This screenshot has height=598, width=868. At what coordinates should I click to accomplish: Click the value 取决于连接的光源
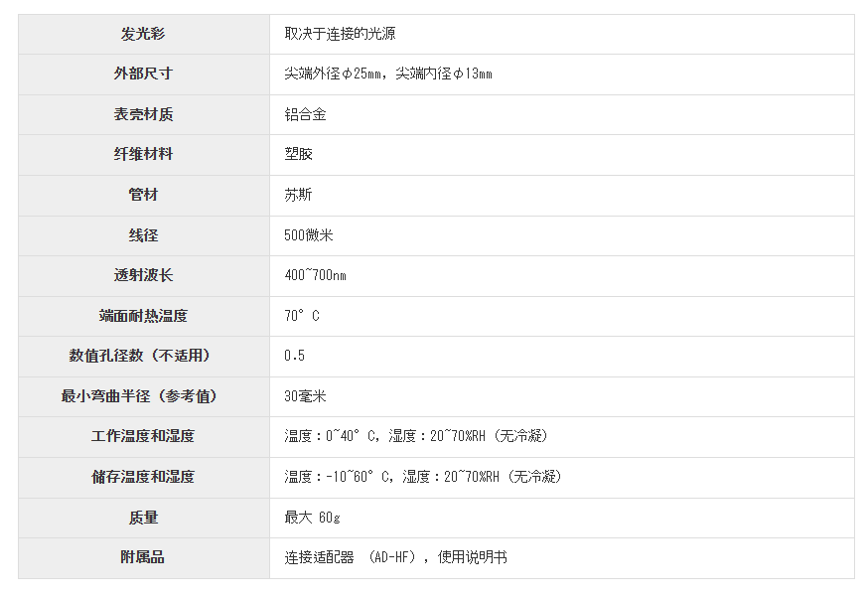point(340,35)
